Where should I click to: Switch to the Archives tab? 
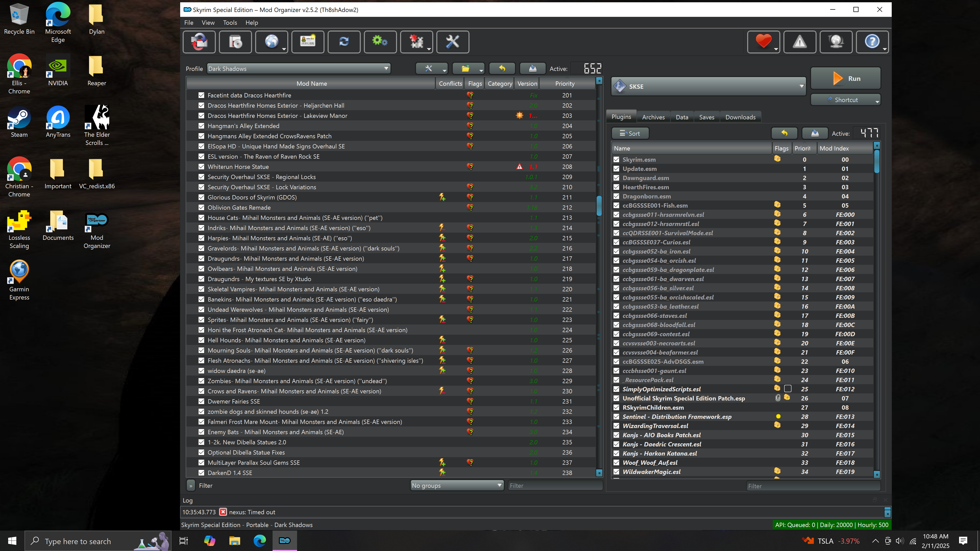click(x=653, y=117)
